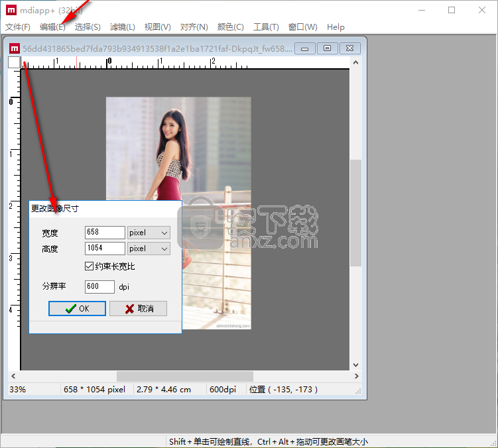Close the inner document window

pos(350,48)
